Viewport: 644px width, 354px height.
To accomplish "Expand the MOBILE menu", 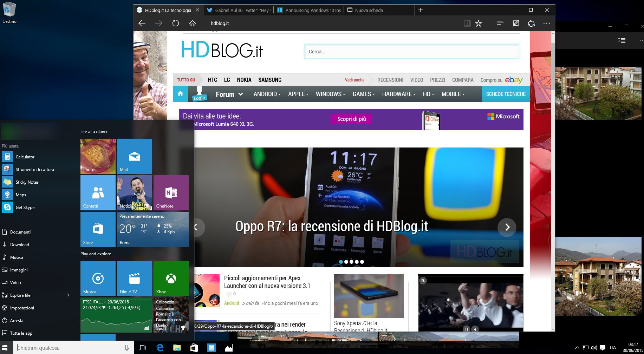I will click(x=453, y=94).
